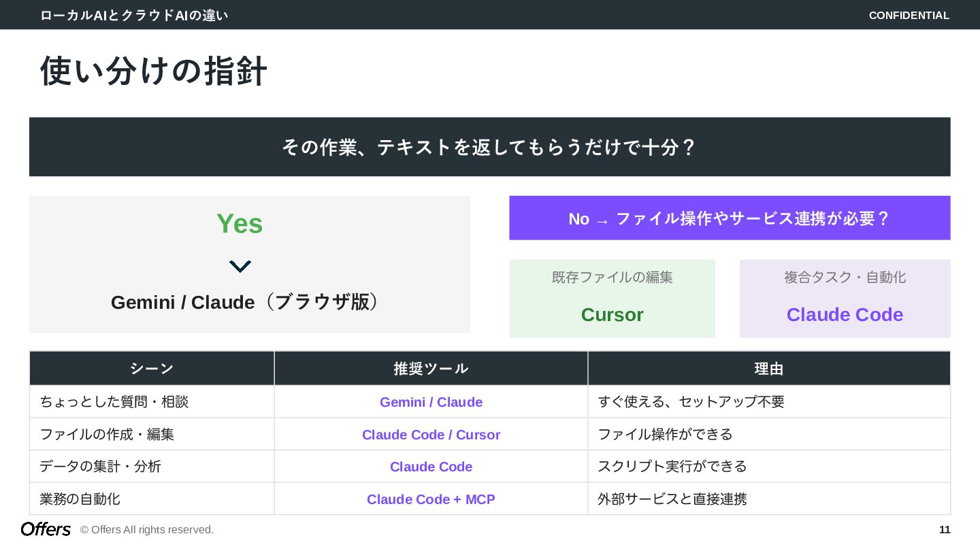Click the シーン column header

pos(152,369)
